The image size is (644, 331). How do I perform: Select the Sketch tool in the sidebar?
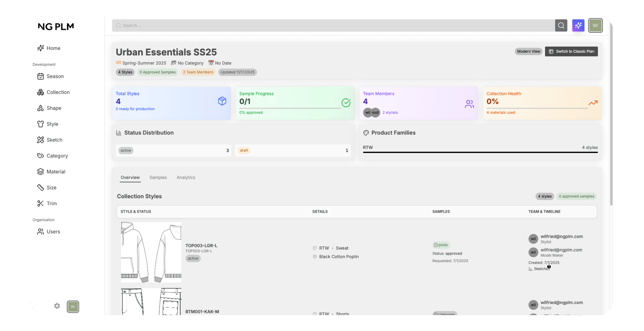point(41,140)
